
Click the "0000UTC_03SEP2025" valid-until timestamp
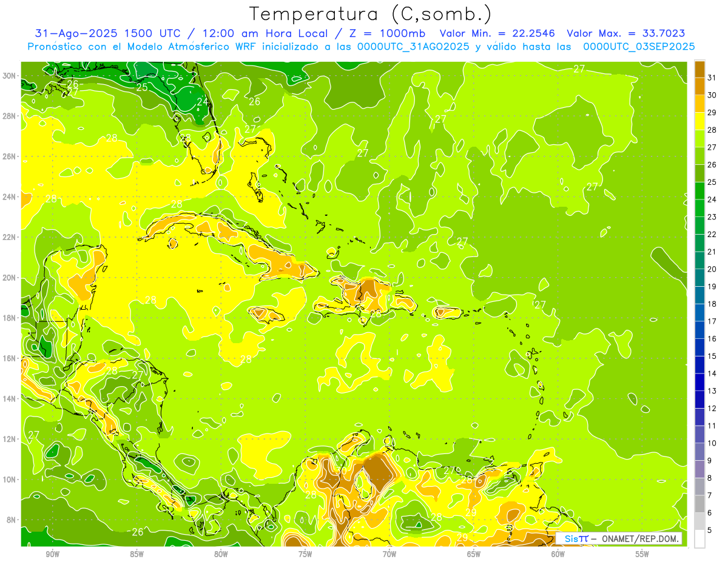[639, 47]
